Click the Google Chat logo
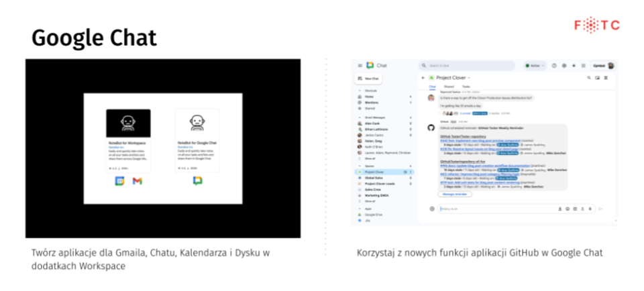Viewport: 644px width, 291px height. click(x=370, y=66)
